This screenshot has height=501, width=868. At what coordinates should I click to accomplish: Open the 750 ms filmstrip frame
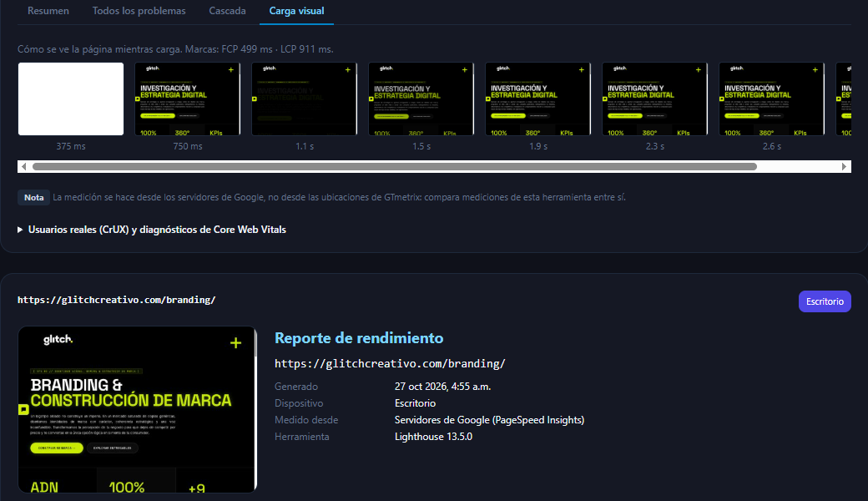click(x=188, y=99)
